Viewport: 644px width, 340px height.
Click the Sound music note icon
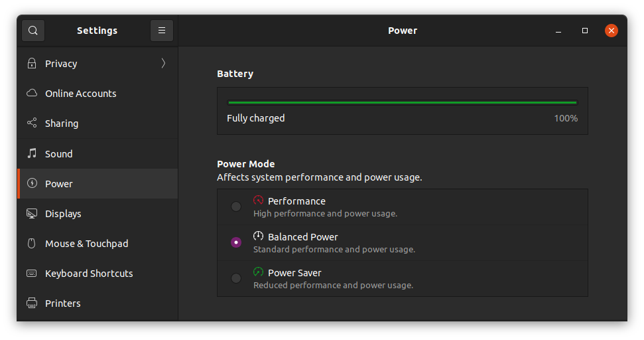pyautogui.click(x=31, y=153)
